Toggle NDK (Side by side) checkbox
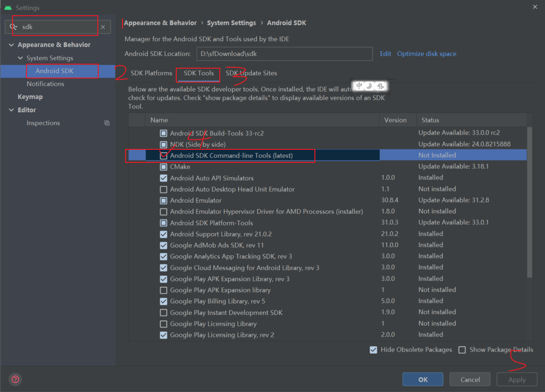Screen dimensions: 545x392 pyautogui.click(x=164, y=144)
